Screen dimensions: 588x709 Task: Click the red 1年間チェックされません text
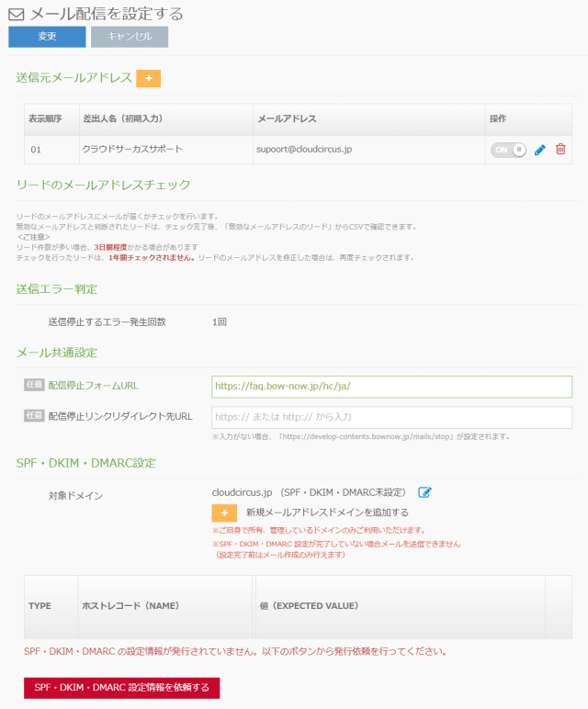[152, 258]
